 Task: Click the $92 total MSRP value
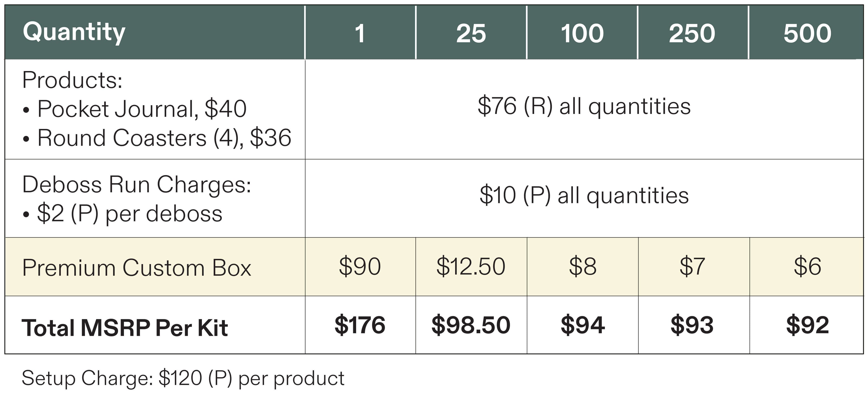[x=807, y=325]
